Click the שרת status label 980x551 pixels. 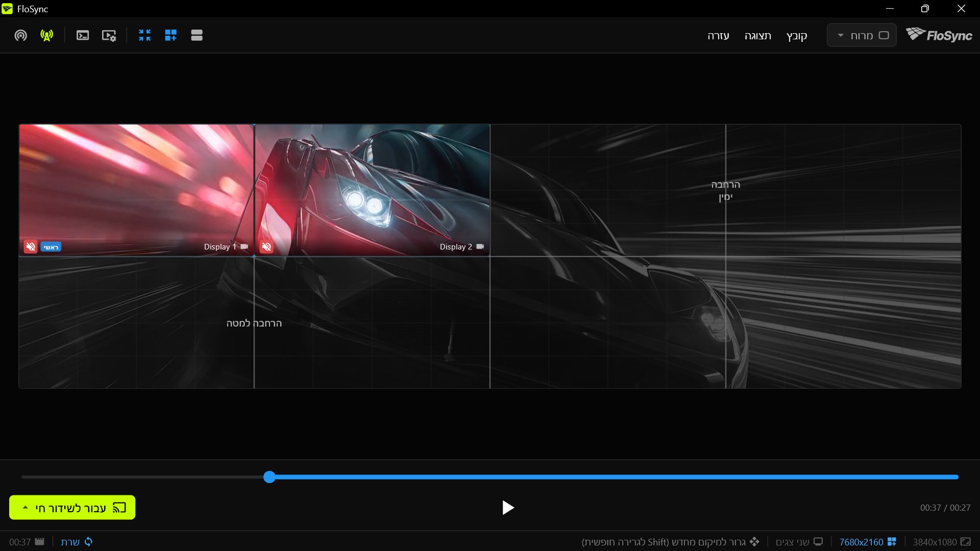point(70,542)
